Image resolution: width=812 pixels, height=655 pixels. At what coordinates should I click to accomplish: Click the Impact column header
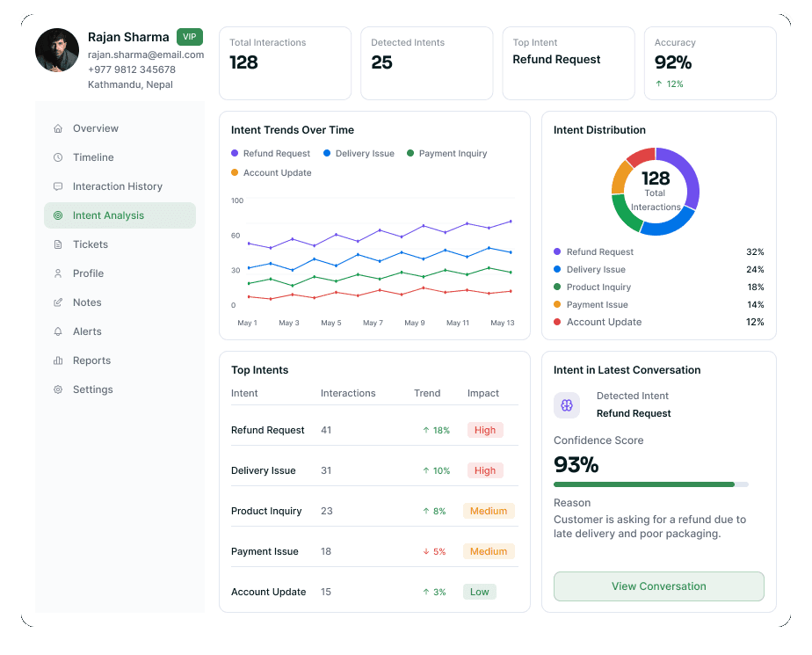[x=483, y=393]
